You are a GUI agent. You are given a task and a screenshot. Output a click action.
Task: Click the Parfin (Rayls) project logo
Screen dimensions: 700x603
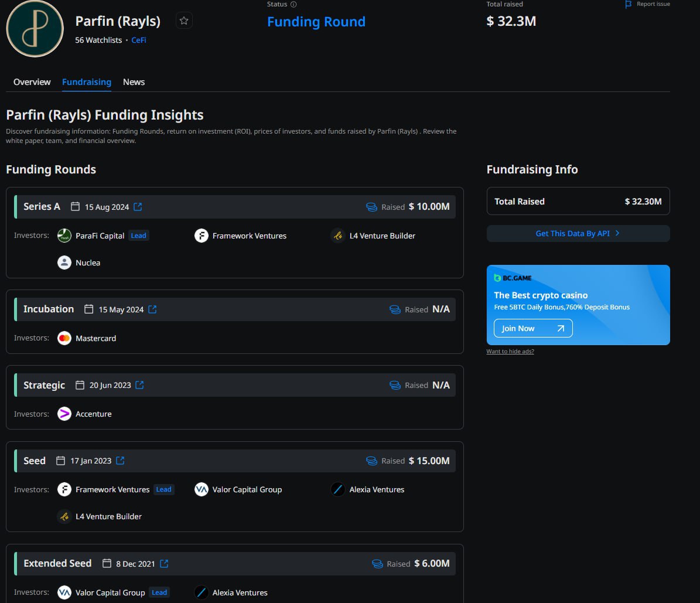coord(35,29)
